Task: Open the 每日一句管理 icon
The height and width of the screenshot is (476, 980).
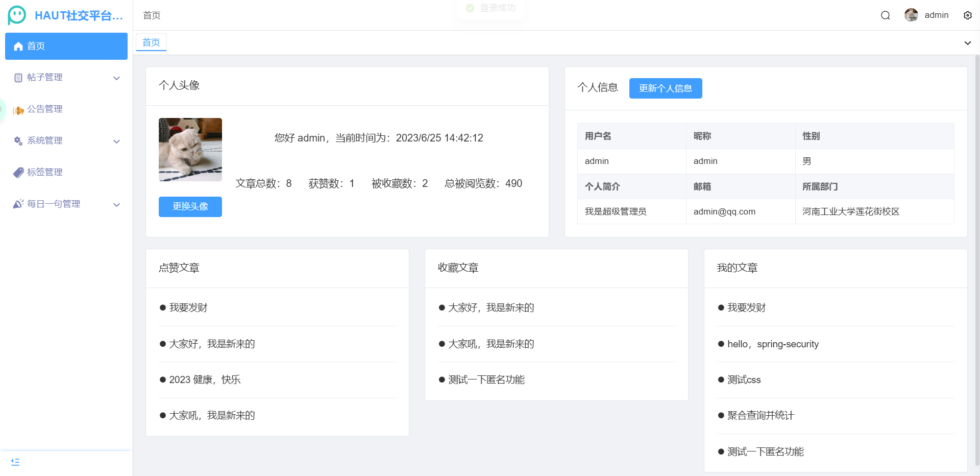Action: pos(18,203)
